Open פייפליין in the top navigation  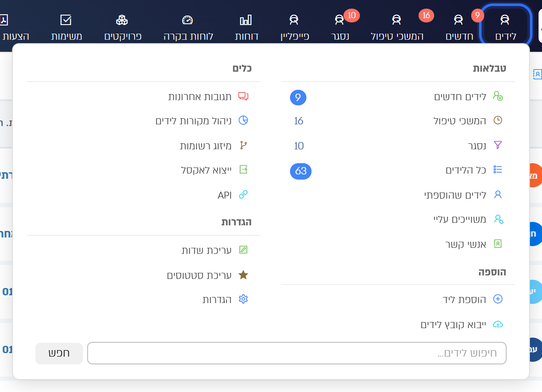tap(295, 27)
